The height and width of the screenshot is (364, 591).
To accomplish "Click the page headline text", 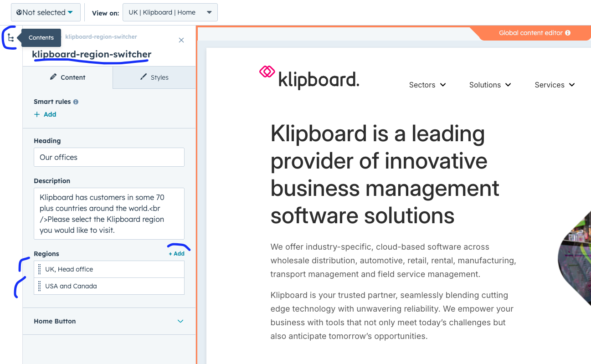I will tap(385, 174).
